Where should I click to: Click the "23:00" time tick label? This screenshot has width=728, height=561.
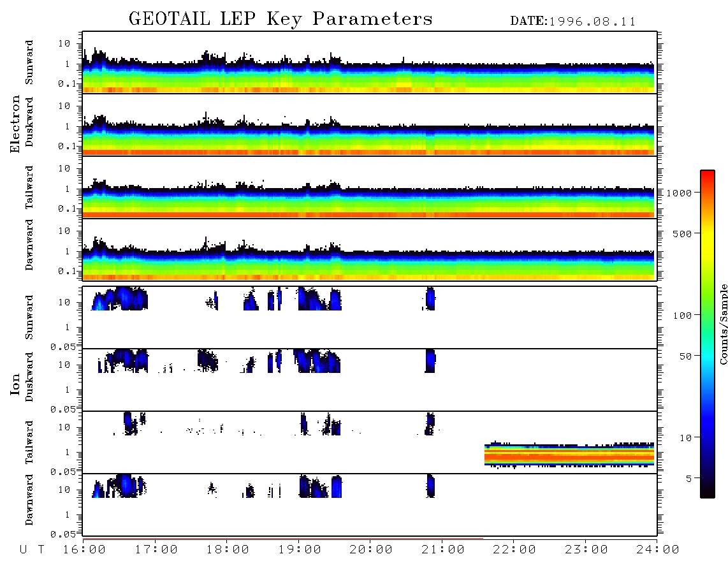point(586,550)
